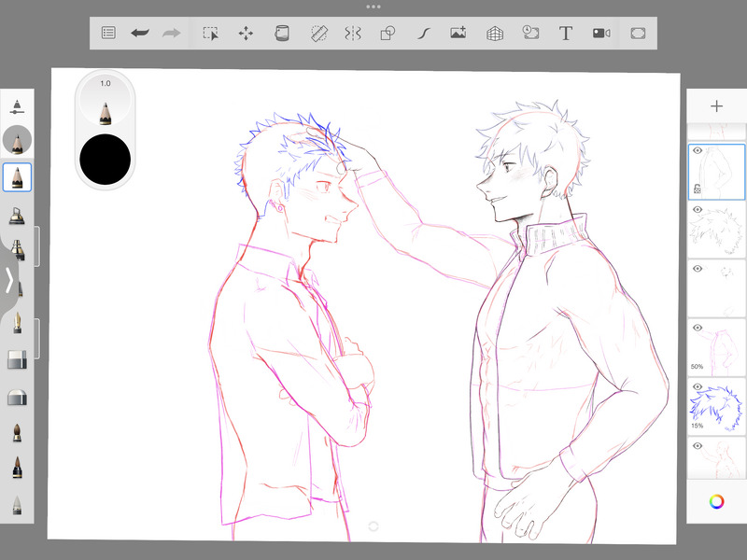The height and width of the screenshot is (560, 747).
Task: Select the hard eraser block
Action: (x=17, y=360)
